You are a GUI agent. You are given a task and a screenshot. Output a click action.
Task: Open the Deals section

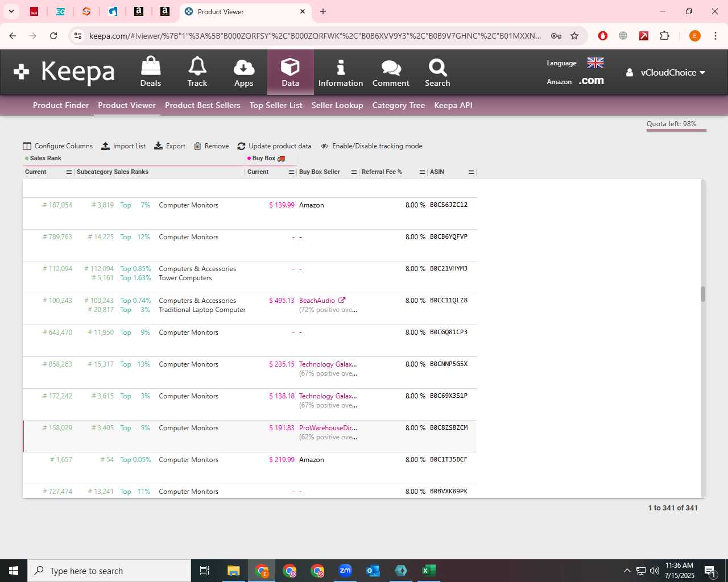pyautogui.click(x=151, y=72)
